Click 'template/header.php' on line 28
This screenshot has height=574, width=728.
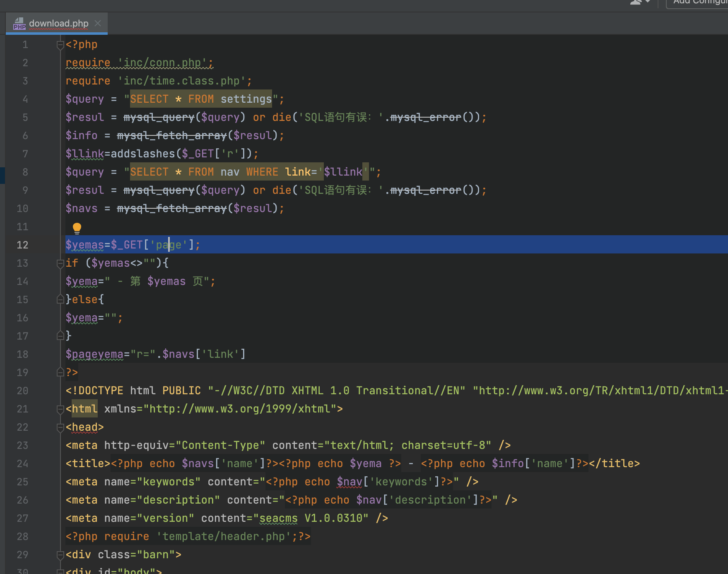point(224,536)
